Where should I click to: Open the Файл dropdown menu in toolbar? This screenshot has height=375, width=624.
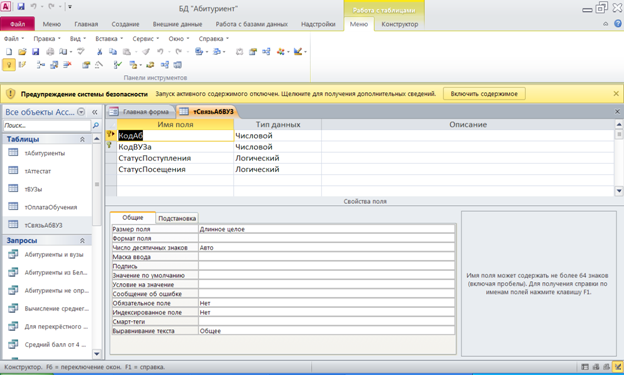(14, 39)
